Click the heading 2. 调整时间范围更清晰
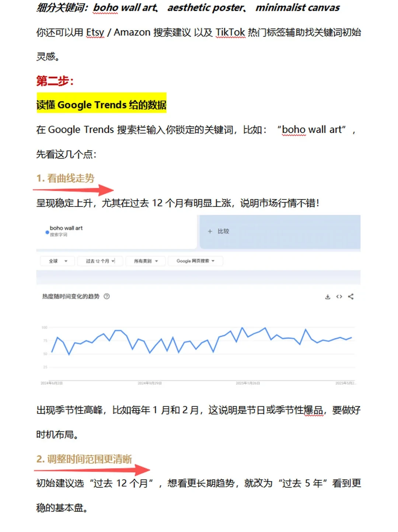398x532 pixels. pos(84,459)
